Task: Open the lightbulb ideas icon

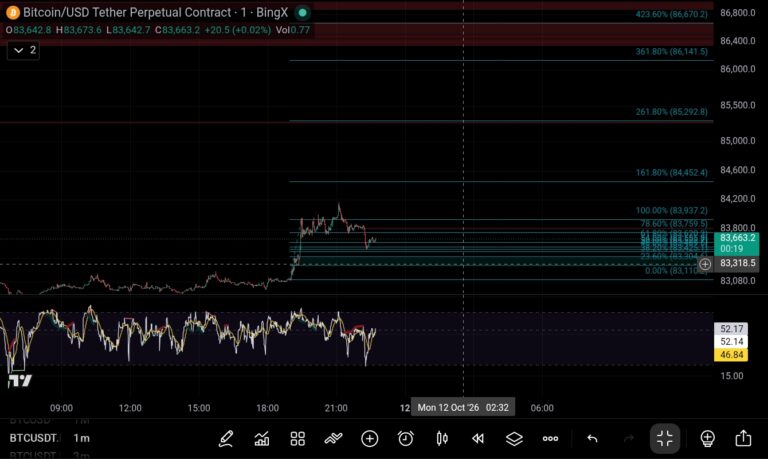Action: tap(707, 438)
